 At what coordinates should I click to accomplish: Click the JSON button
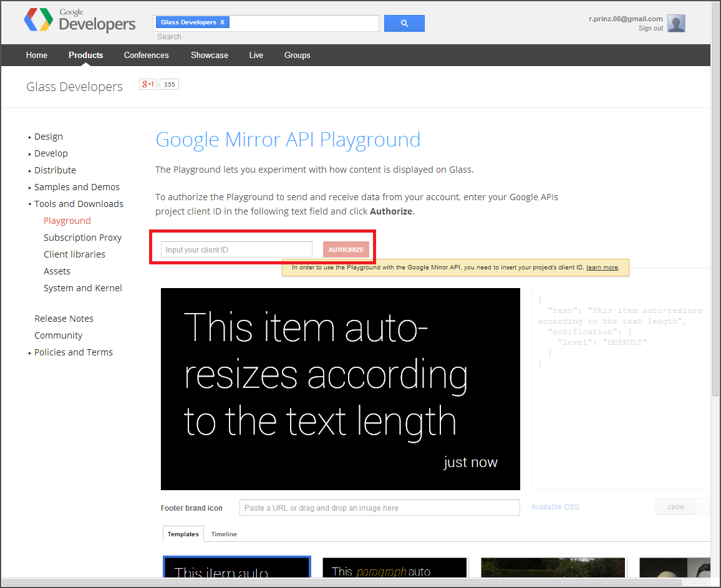[675, 507]
